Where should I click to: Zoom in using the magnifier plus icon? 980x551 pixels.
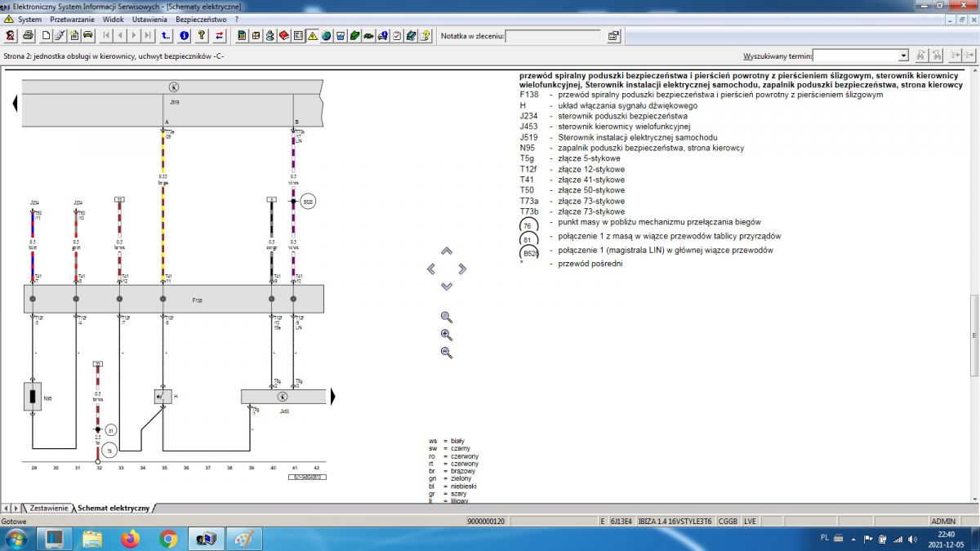pyautogui.click(x=446, y=335)
